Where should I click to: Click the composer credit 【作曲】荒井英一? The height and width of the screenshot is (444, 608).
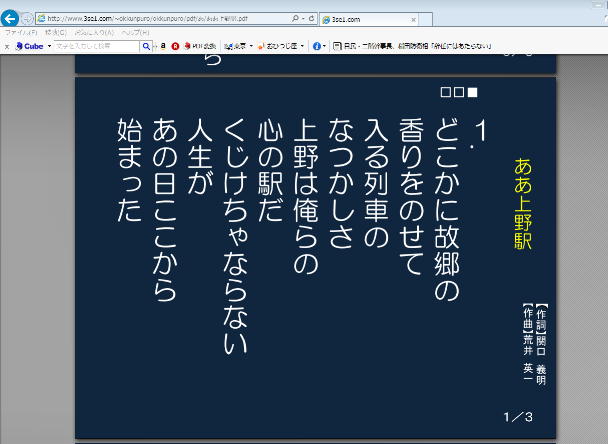pos(528,342)
